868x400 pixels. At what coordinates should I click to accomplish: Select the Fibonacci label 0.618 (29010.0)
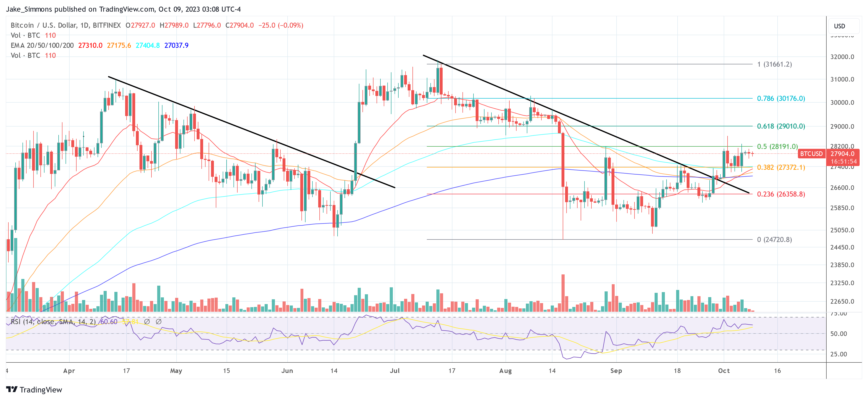point(781,126)
